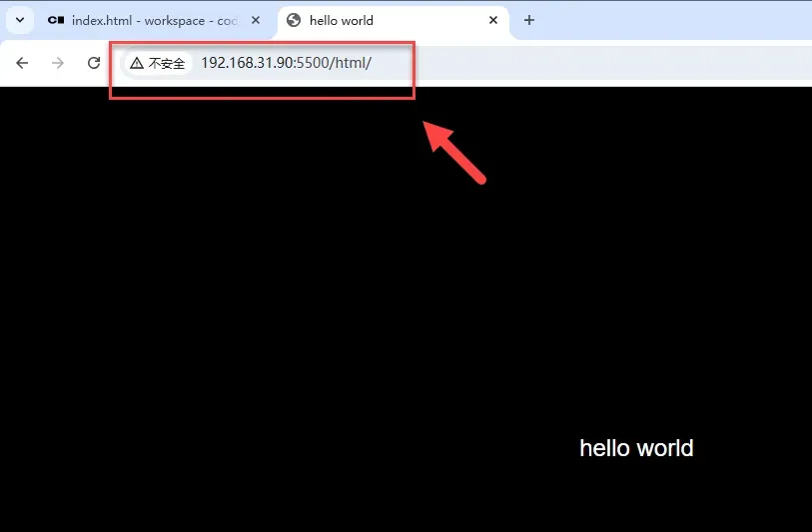Reload the current page
Viewport: 812px width, 532px height.
coord(94,63)
